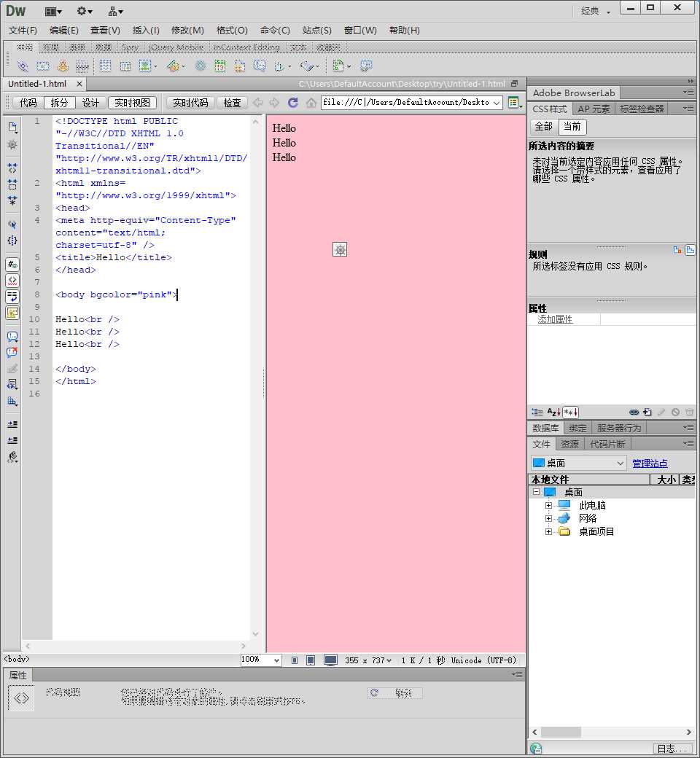Click the file address field
The height and width of the screenshot is (758, 700).
point(412,103)
